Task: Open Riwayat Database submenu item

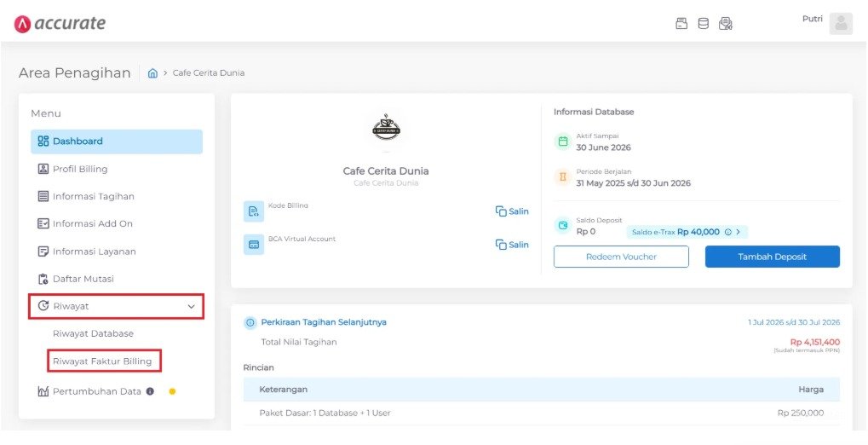Action: (93, 333)
